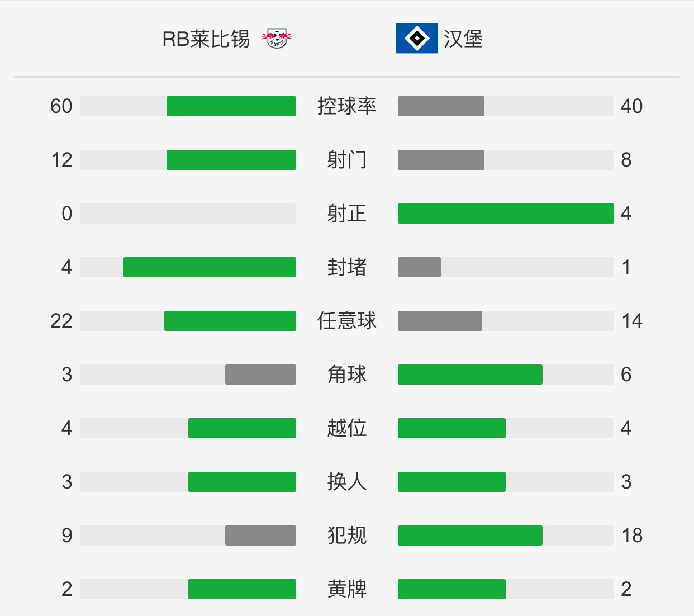Click the RB Leipzig team logo
694x616 pixels.
click(x=276, y=39)
